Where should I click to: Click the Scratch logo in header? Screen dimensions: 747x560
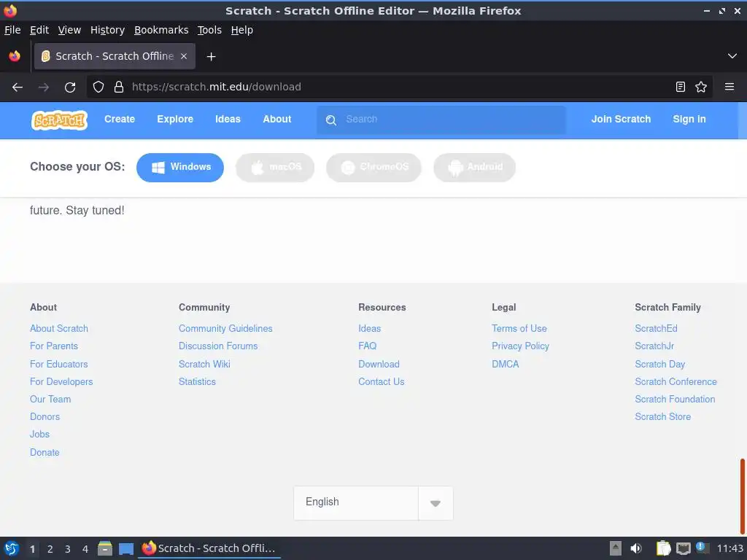coord(60,120)
